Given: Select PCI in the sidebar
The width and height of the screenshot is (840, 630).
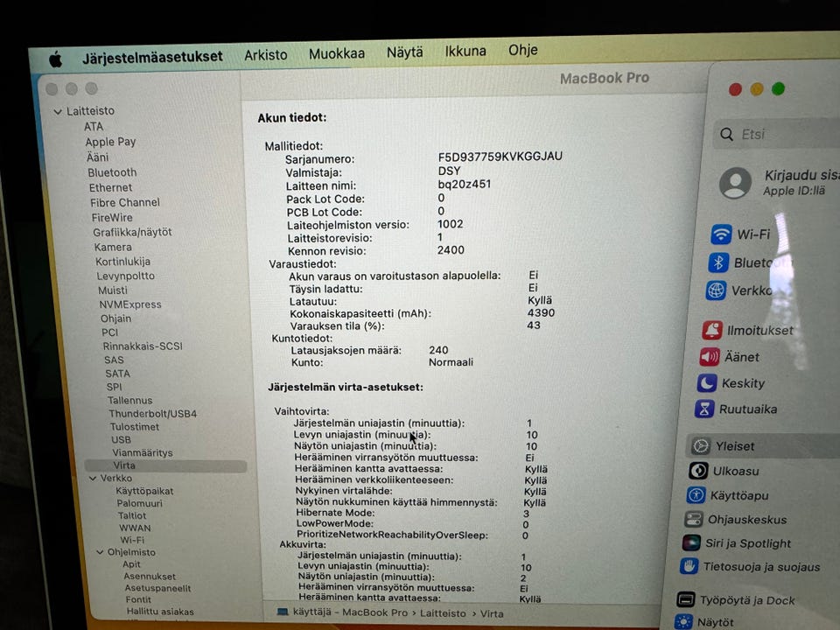Looking at the screenshot, I should (110, 332).
